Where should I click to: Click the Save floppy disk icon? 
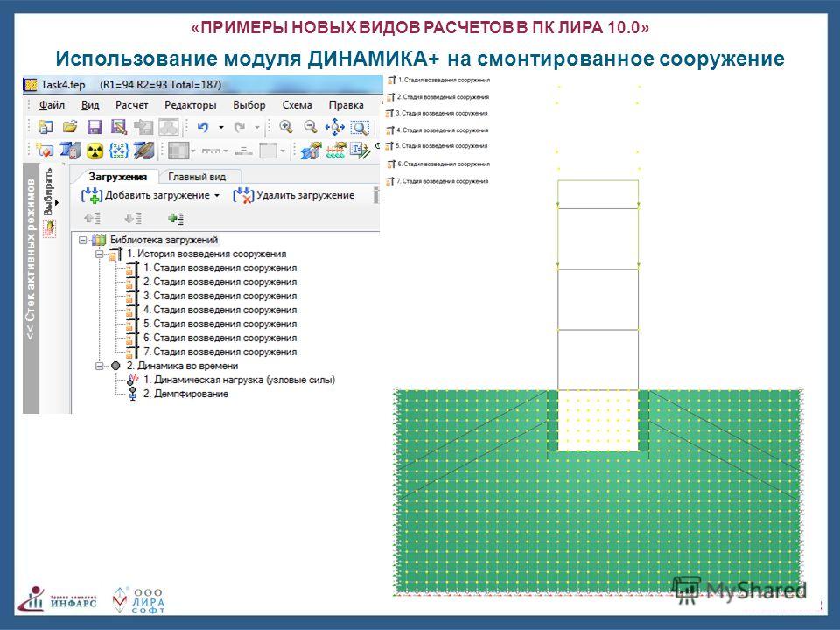click(94, 127)
